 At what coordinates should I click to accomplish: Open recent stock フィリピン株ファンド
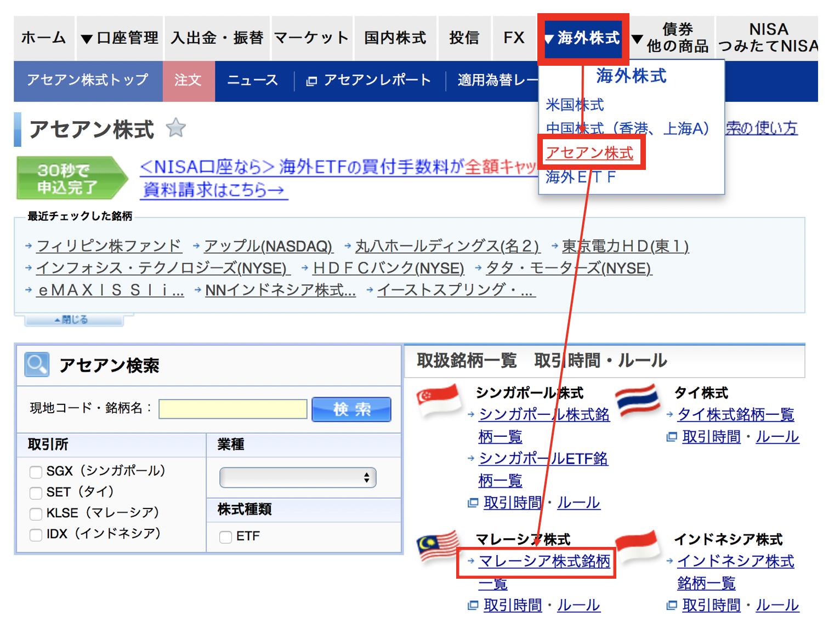(109, 246)
